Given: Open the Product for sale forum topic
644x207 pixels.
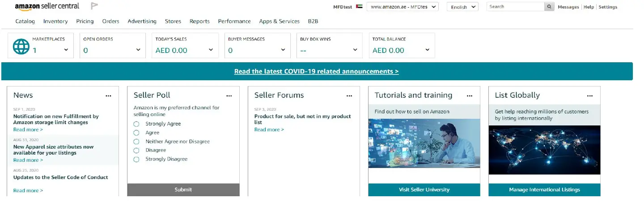Looking at the screenshot, I should tap(303, 119).
